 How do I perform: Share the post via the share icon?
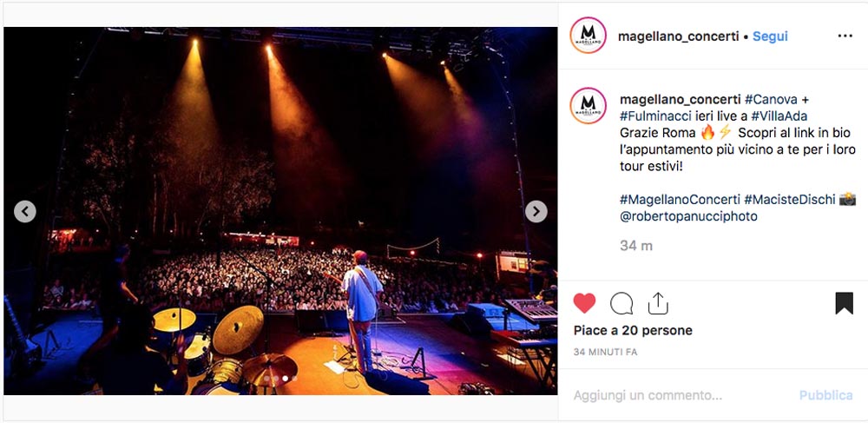658,303
